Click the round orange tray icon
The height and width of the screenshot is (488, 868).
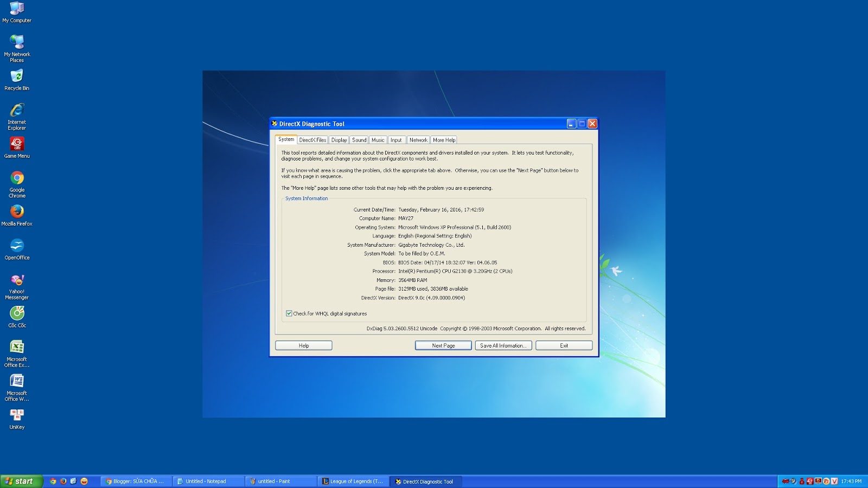point(826,481)
